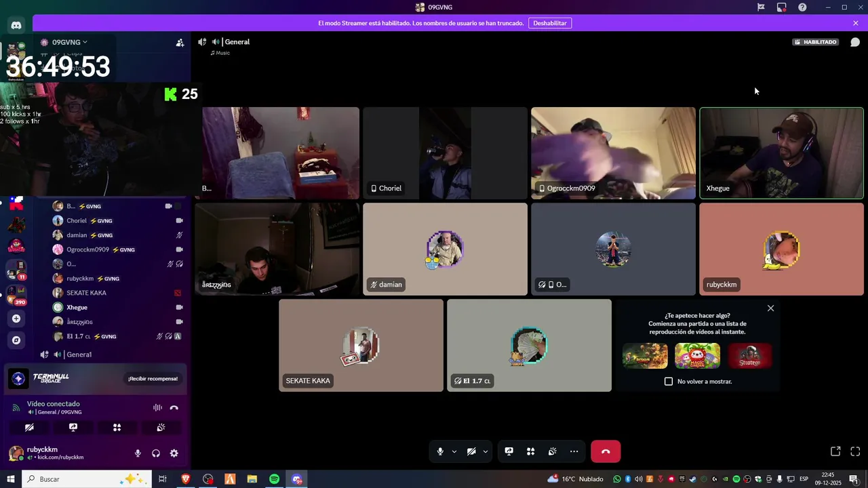Share screen from the Video conectado panel

pos(73,428)
